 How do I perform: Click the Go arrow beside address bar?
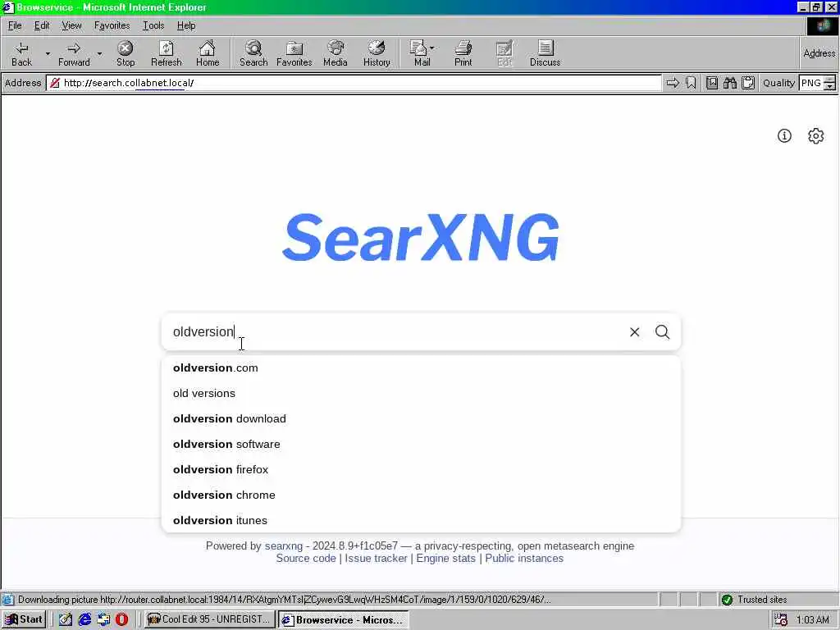[x=673, y=83]
